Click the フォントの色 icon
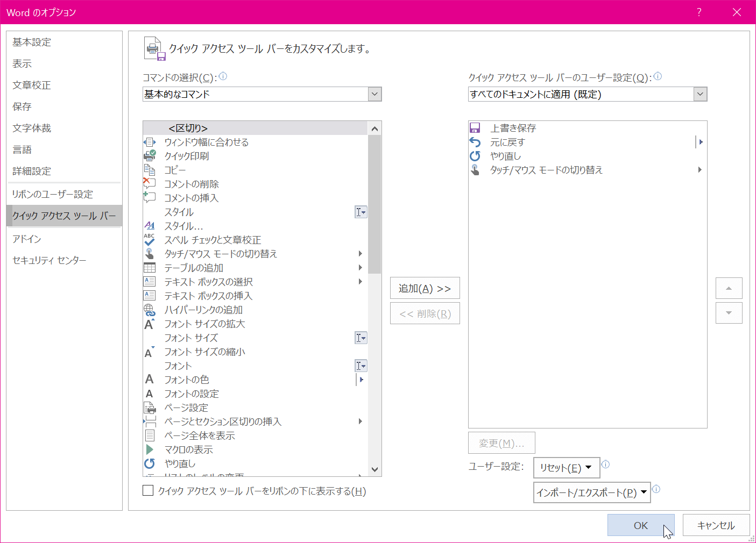The width and height of the screenshot is (756, 543). pyautogui.click(x=150, y=380)
